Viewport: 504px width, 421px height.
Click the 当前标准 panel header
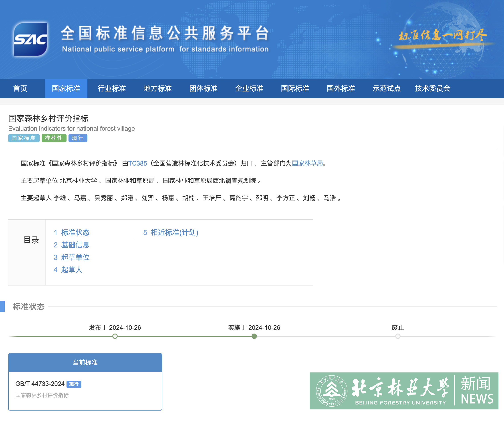point(85,362)
